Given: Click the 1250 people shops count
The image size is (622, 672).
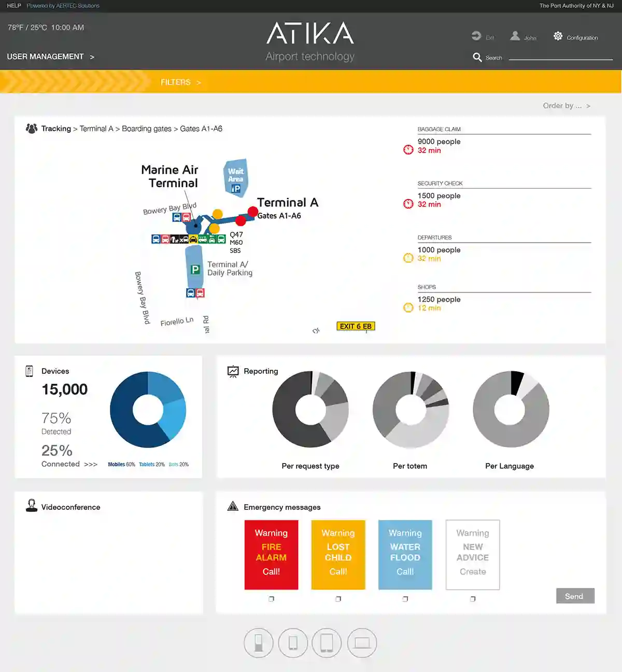Looking at the screenshot, I should [x=439, y=299].
